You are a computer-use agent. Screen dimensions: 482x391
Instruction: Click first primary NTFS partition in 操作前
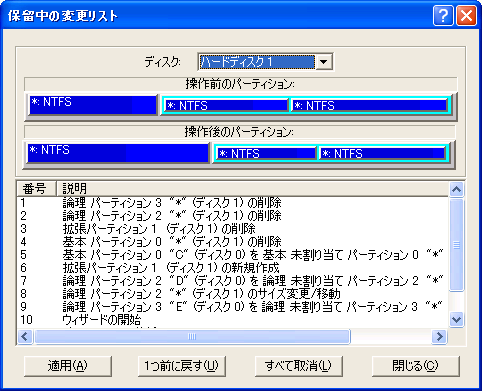pyautogui.click(x=93, y=105)
